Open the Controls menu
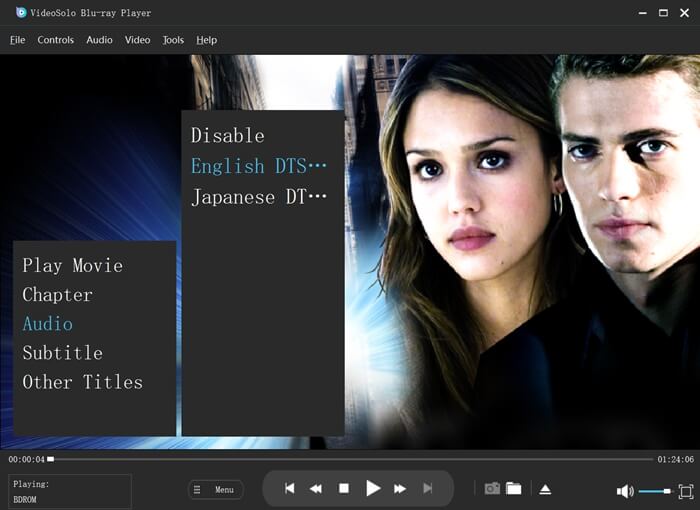 pyautogui.click(x=55, y=40)
